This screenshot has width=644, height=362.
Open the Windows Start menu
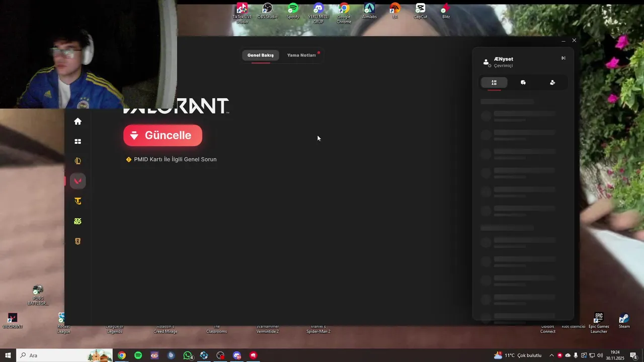pos(8,355)
